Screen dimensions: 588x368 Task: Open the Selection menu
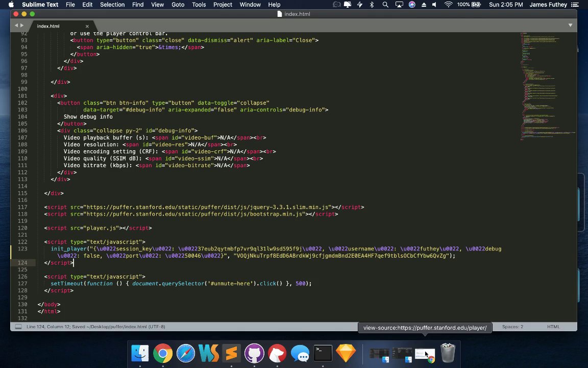pyautogui.click(x=112, y=5)
